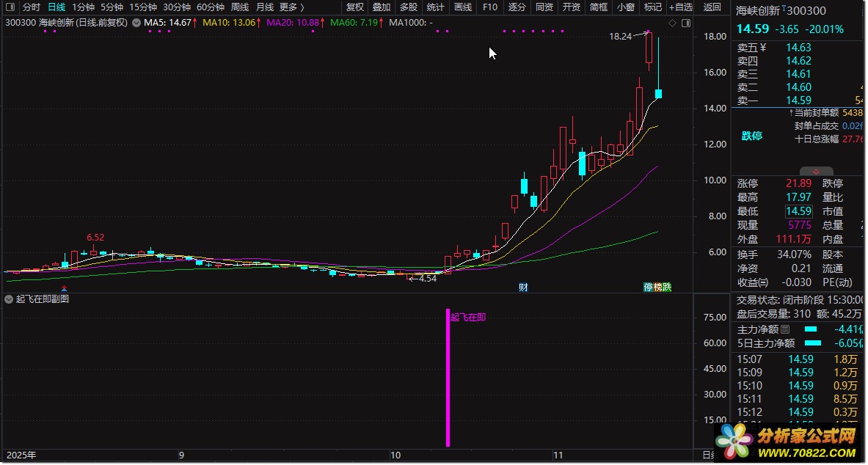
Task: Click the 榜 event marker on chart
Action: point(657,288)
